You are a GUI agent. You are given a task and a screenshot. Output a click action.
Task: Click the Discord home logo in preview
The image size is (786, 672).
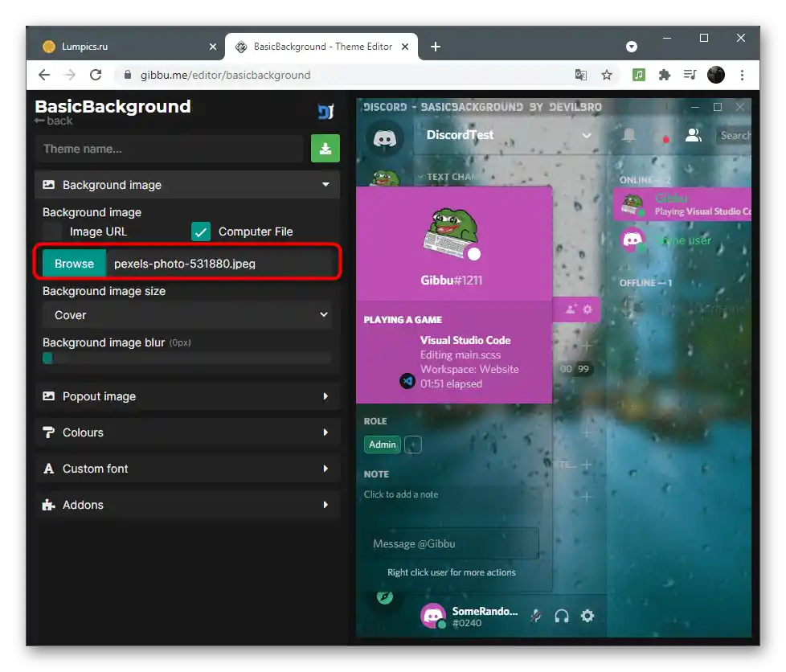384,137
